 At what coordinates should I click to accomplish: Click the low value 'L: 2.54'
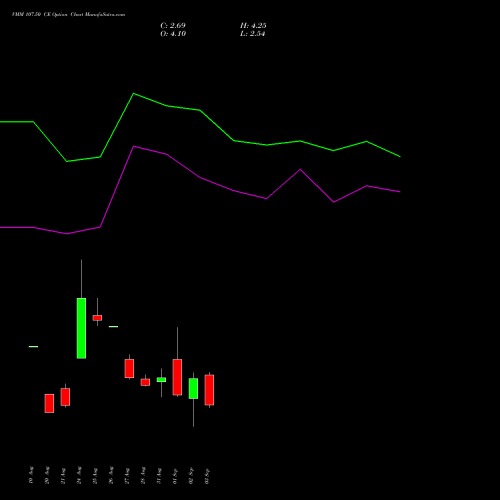(252, 34)
